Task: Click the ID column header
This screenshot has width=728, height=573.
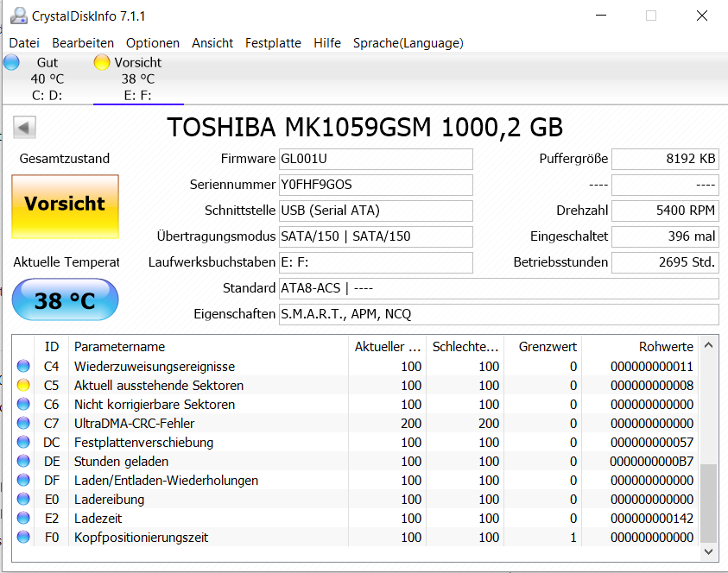Action: (52, 347)
